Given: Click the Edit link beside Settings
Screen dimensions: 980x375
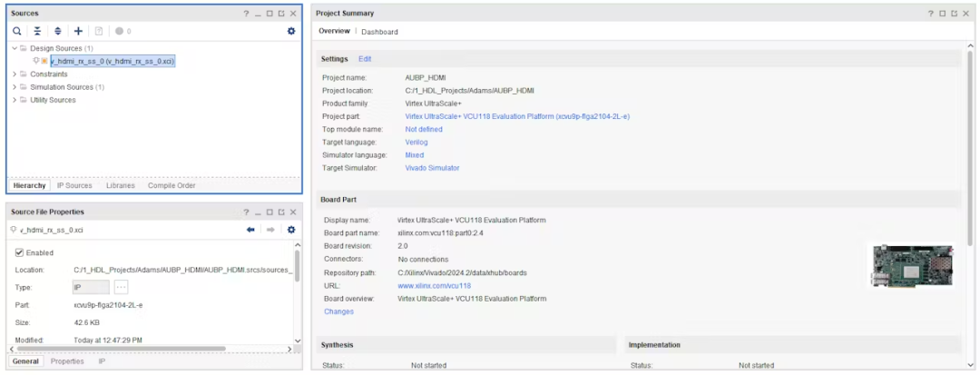Looking at the screenshot, I should pos(365,59).
